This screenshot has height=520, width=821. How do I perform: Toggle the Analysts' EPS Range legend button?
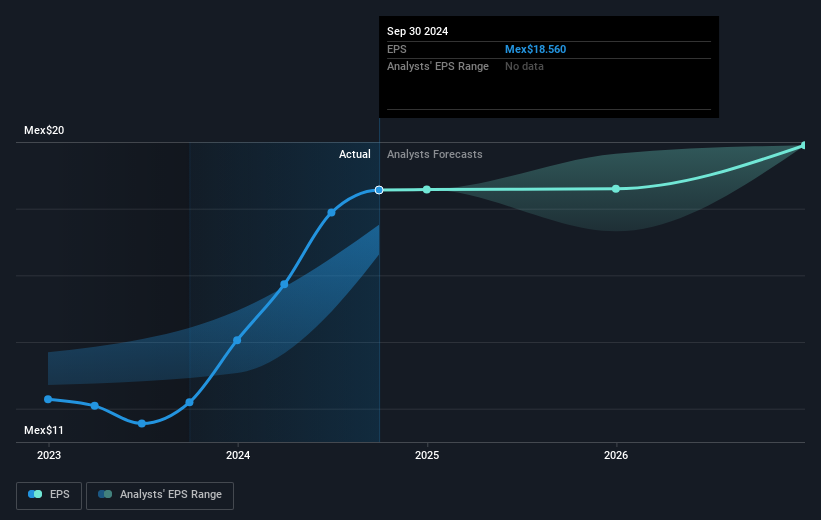(x=160, y=495)
